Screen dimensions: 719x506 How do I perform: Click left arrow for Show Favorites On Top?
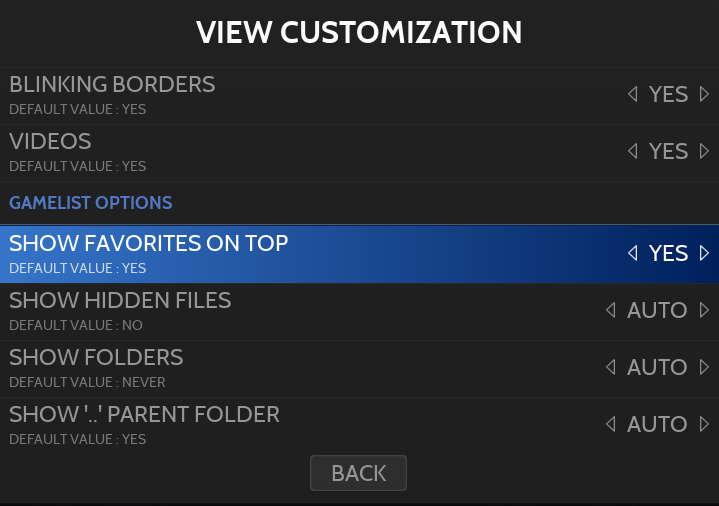pos(632,254)
